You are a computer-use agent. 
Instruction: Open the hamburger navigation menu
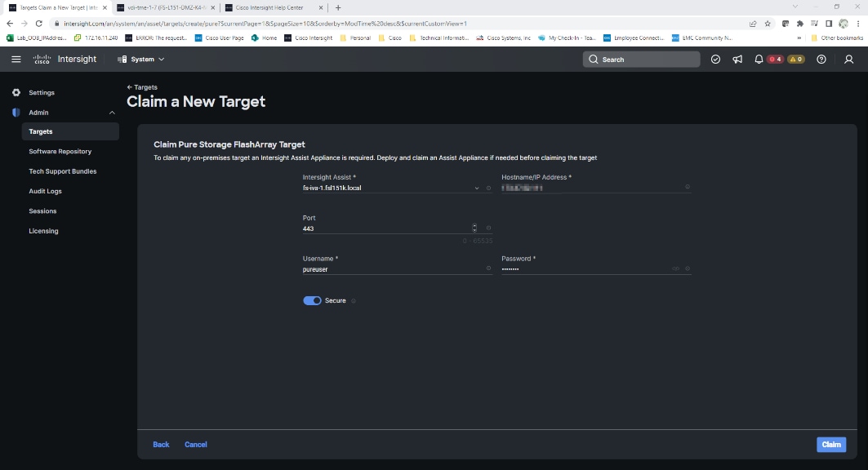16,60
